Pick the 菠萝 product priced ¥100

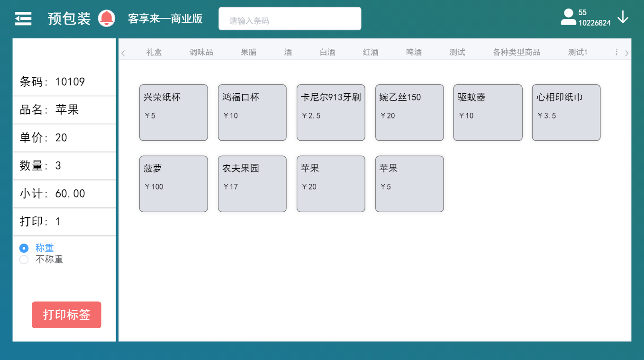point(173,184)
